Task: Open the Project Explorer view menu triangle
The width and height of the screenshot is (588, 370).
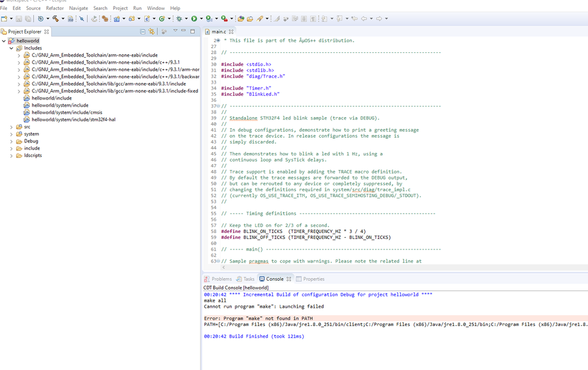Action: (175, 31)
